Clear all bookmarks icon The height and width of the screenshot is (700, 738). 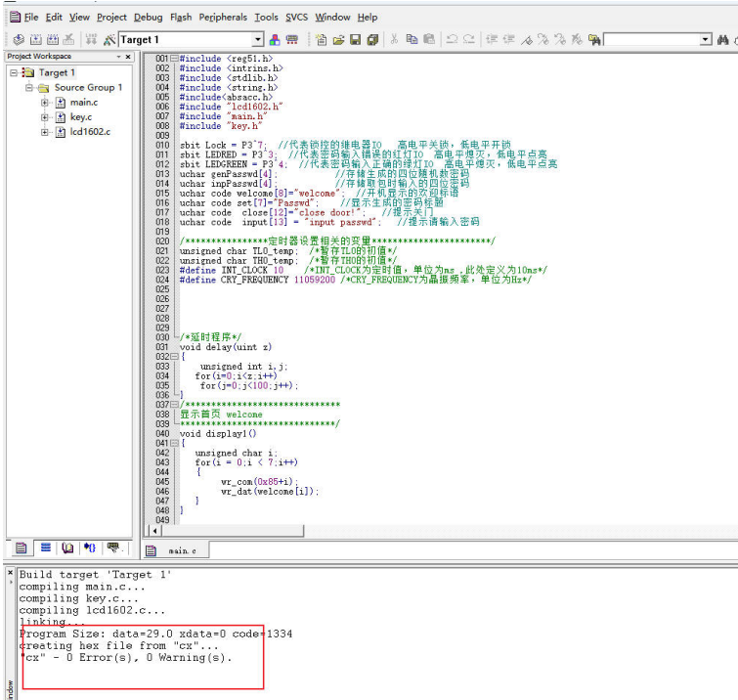pyautogui.click(x=577, y=39)
